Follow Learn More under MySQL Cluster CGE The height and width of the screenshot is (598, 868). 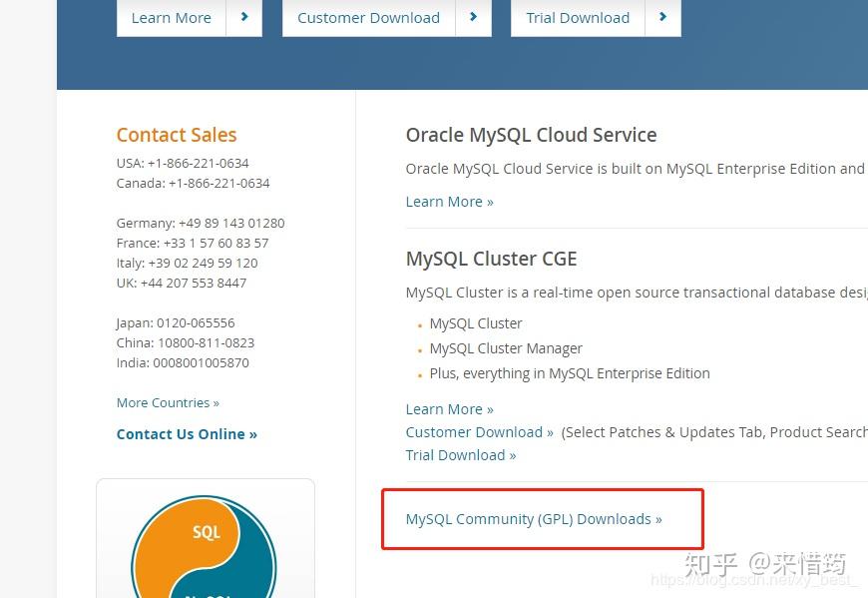(x=450, y=409)
